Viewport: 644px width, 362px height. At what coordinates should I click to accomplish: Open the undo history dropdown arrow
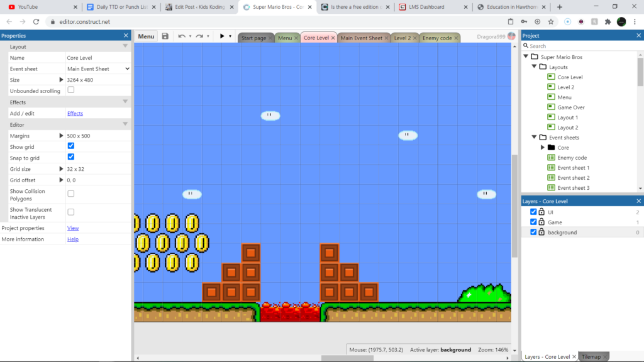coord(190,36)
